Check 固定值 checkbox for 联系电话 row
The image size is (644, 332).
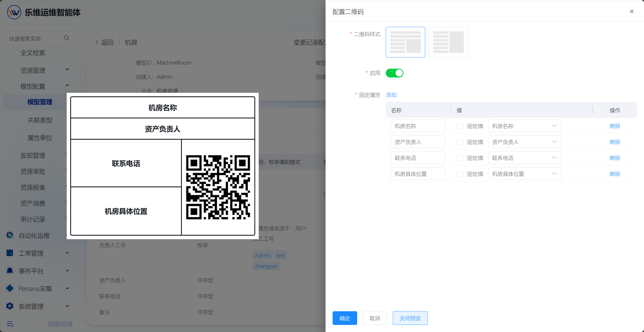(x=460, y=158)
